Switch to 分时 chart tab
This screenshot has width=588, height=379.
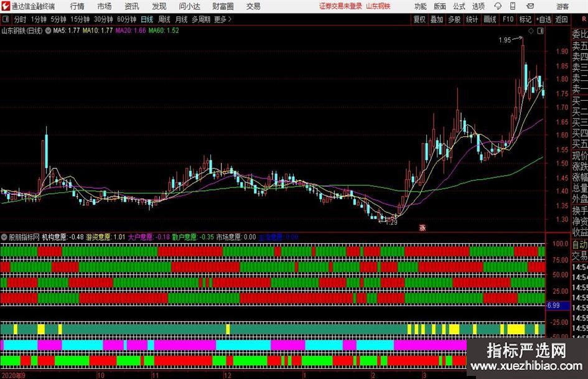coord(20,19)
